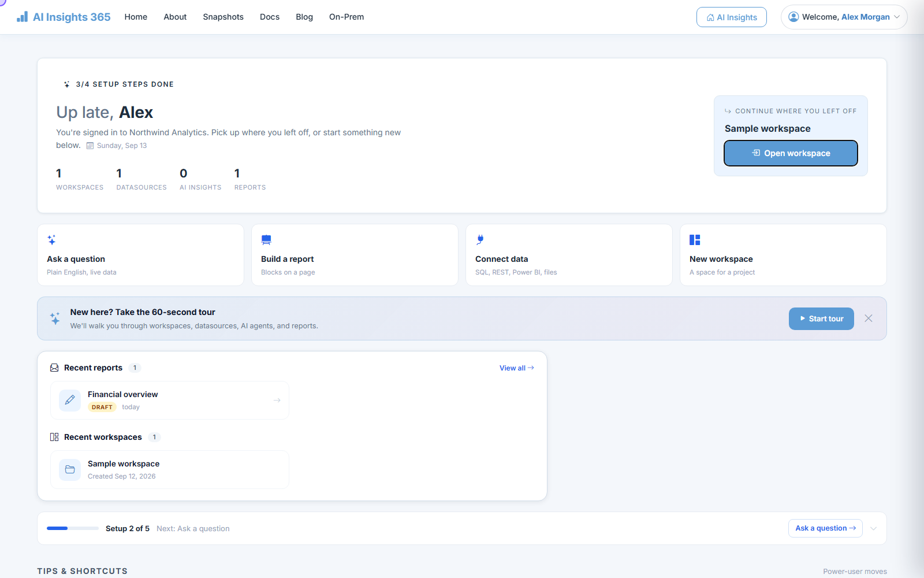Open the Blog nav item
Image resolution: width=924 pixels, height=578 pixels.
[304, 17]
